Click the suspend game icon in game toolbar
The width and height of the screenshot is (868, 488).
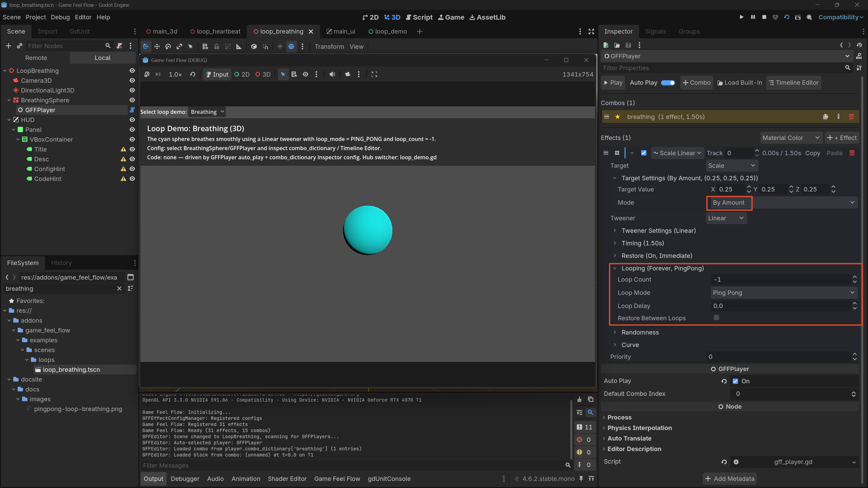coord(147,74)
